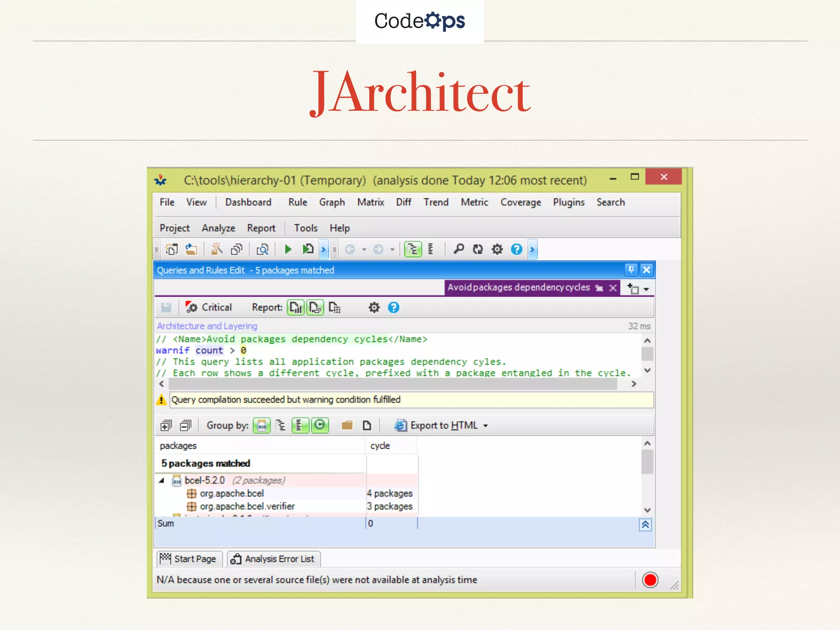Expand all result rows icon
Screen dimensions: 840x630
tap(166, 425)
